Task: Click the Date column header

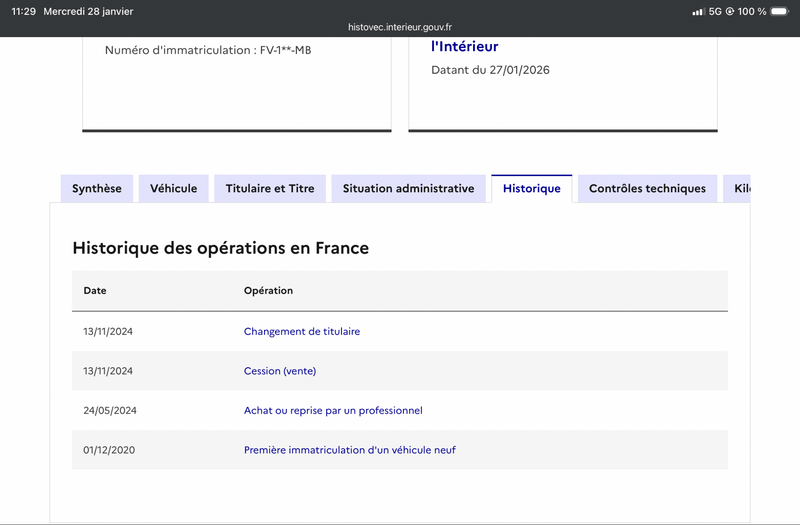Action: point(95,291)
